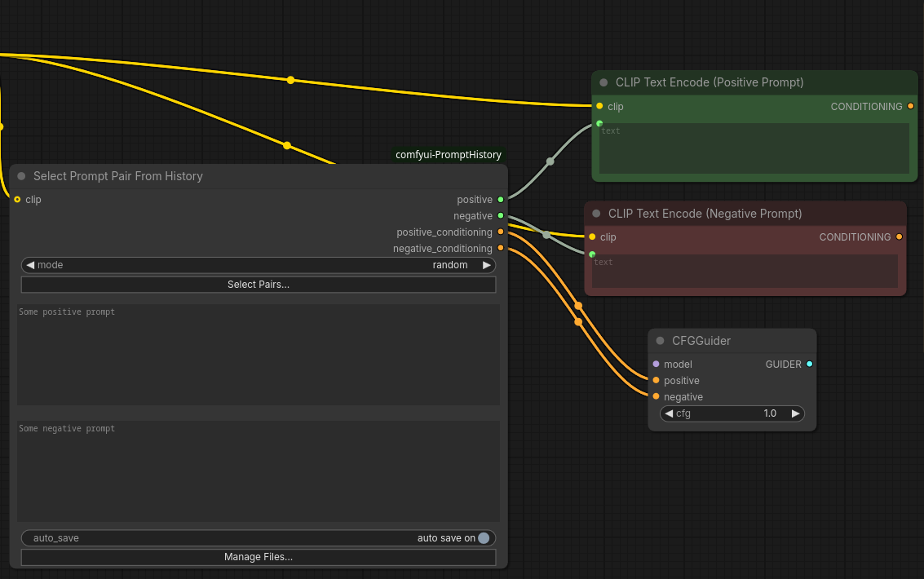Open the Select Pairs... dialog
Image resolution: width=924 pixels, height=579 pixels.
tap(258, 285)
